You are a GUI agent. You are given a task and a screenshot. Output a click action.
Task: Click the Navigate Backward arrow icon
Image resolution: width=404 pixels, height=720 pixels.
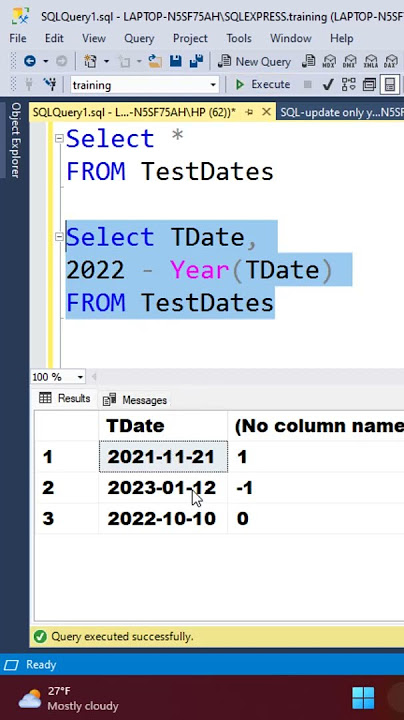30,61
